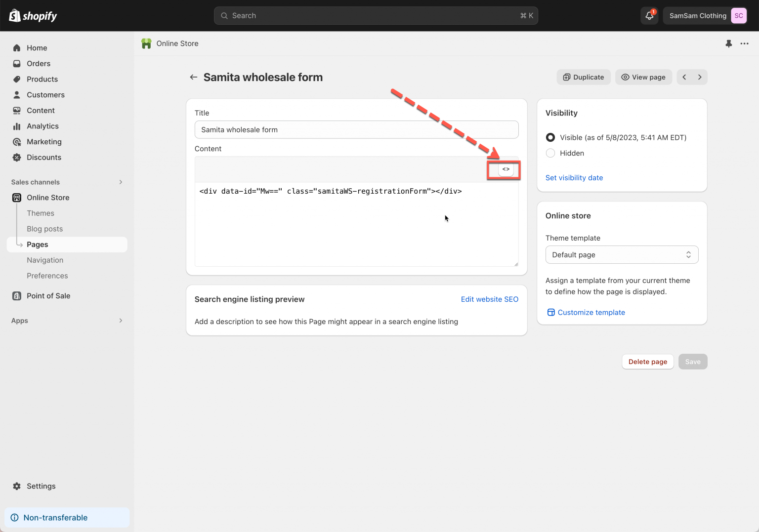
Task: Select the Hidden visibility option
Action: tap(550, 153)
